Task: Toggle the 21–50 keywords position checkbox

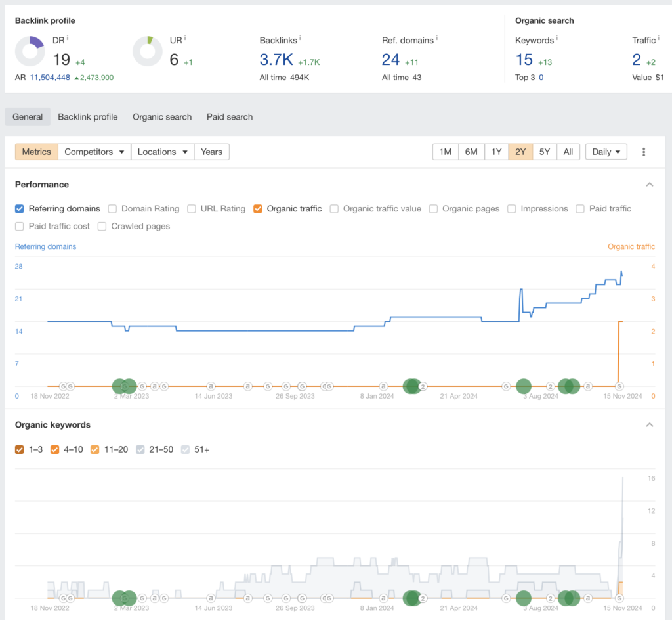Action: (140, 449)
